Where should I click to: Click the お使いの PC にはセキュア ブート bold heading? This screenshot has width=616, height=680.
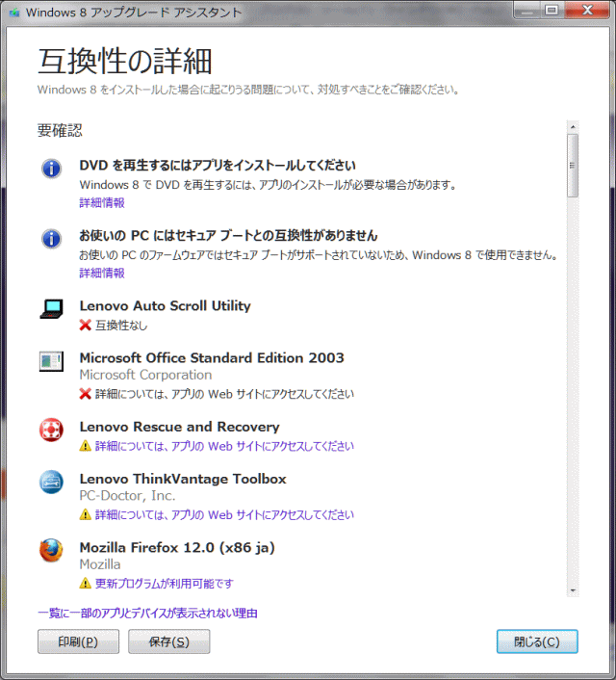coord(228,235)
